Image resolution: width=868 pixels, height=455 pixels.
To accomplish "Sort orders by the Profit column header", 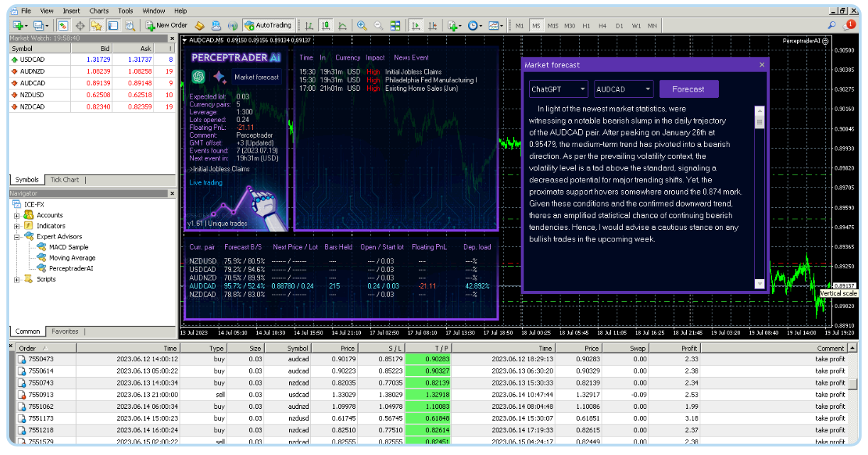I will [673, 348].
